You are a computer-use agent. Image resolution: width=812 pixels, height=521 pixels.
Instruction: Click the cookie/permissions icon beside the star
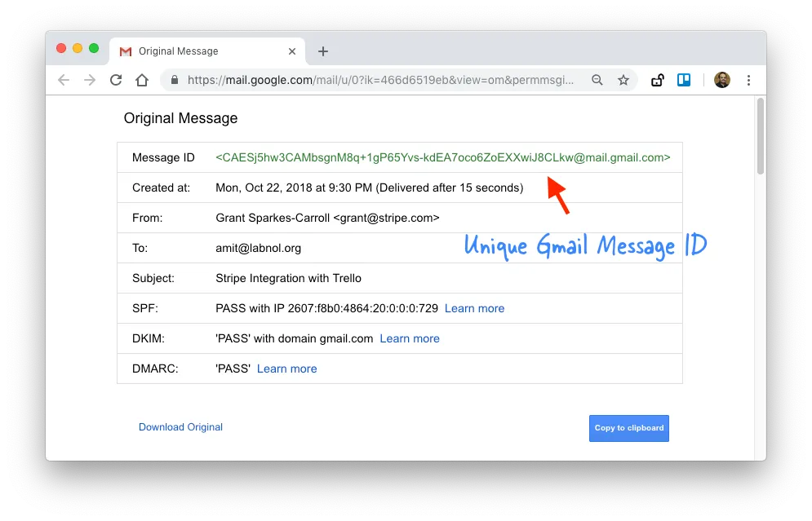(x=657, y=80)
